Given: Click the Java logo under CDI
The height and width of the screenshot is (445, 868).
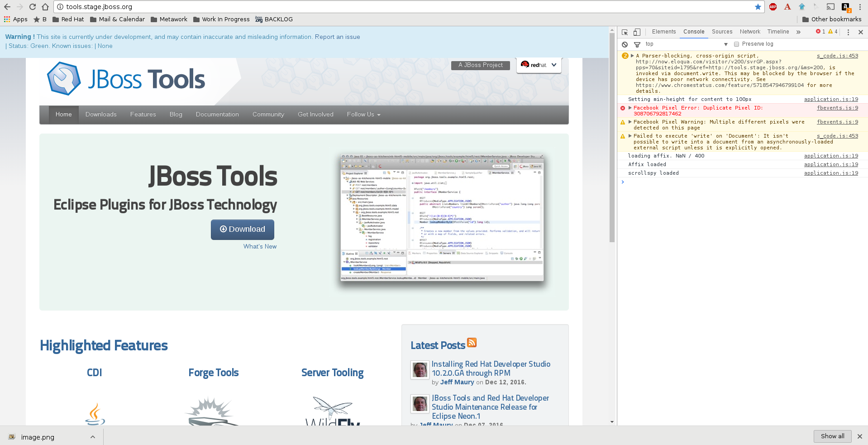Looking at the screenshot, I should (95, 414).
